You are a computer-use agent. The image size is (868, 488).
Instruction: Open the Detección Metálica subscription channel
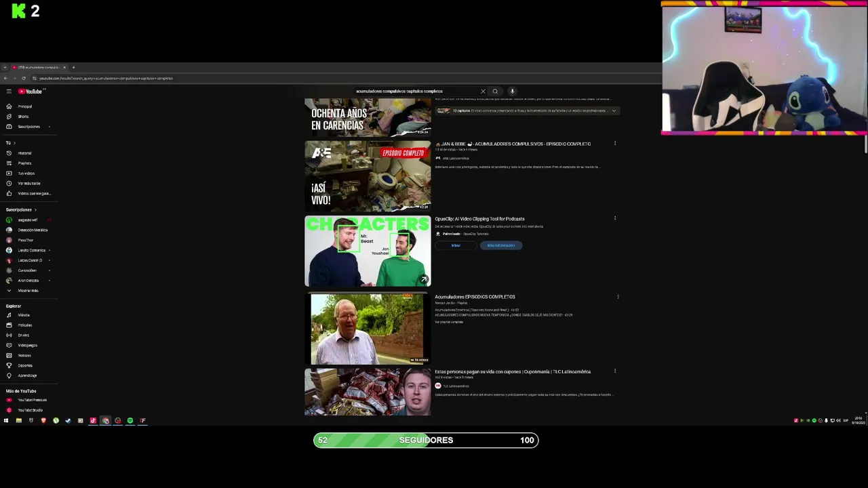pos(33,230)
